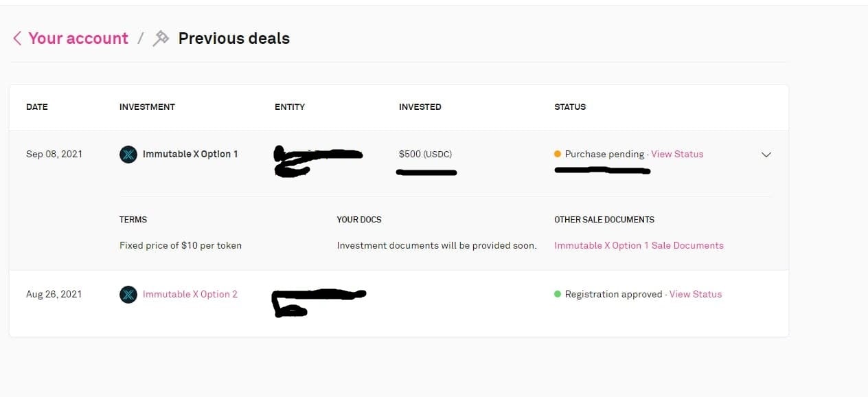
Task: Open the Immutable X Option 2 investment link
Action: [190, 294]
